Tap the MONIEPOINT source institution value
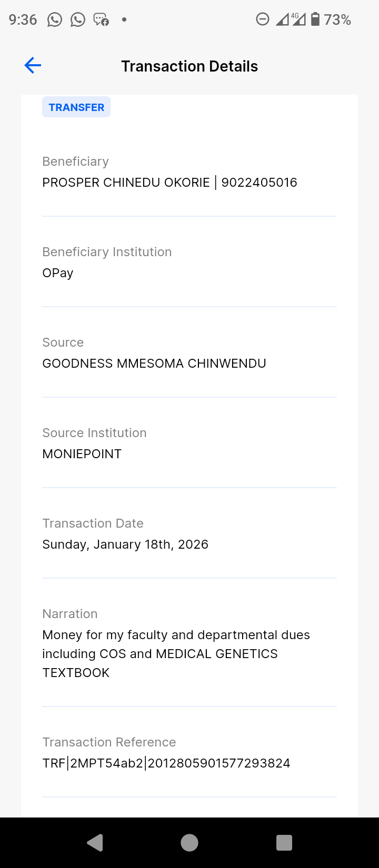Screen dimensions: 379x868 point(82,454)
